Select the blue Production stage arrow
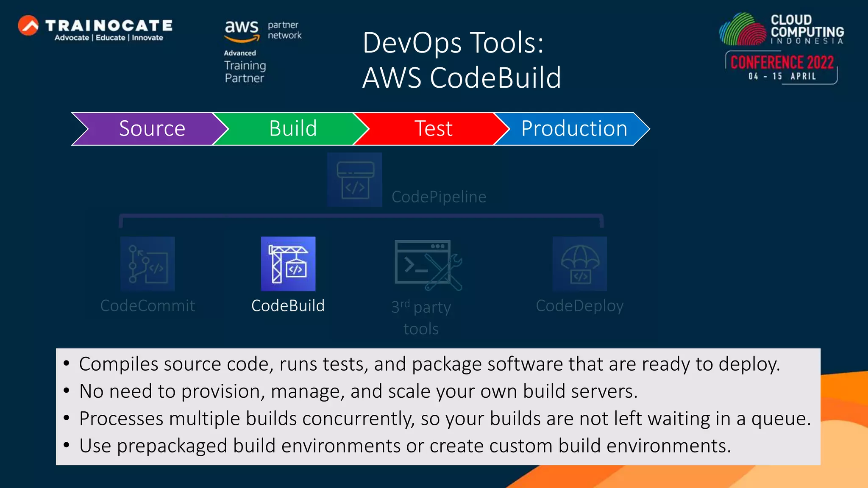The image size is (868, 488). pyautogui.click(x=573, y=129)
